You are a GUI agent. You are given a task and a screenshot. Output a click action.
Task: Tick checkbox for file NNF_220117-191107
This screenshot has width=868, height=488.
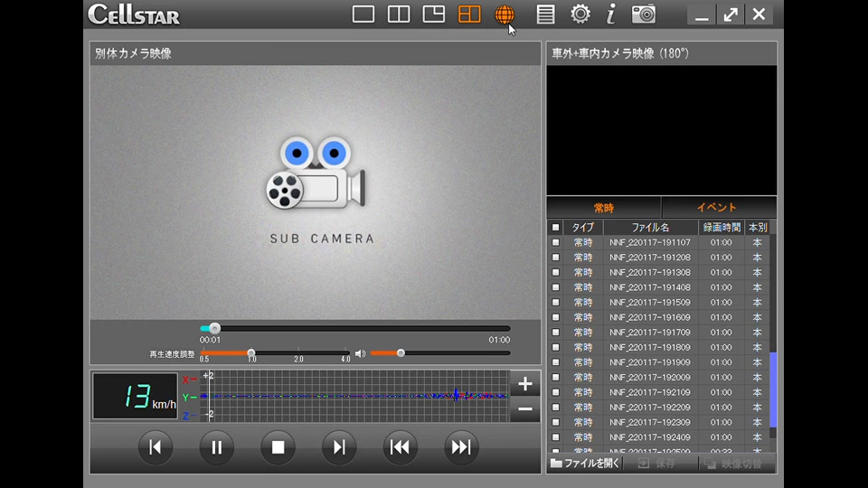555,242
